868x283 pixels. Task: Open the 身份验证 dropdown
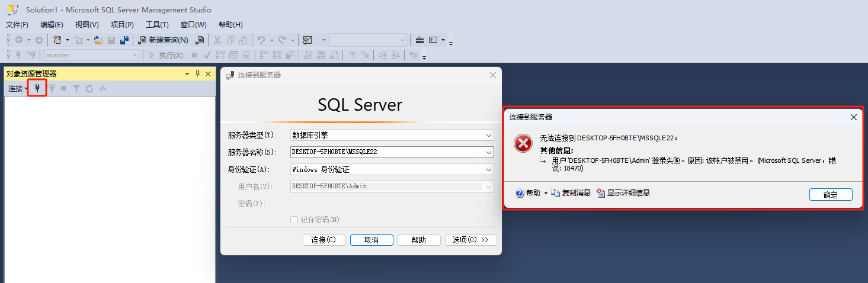tap(392, 169)
